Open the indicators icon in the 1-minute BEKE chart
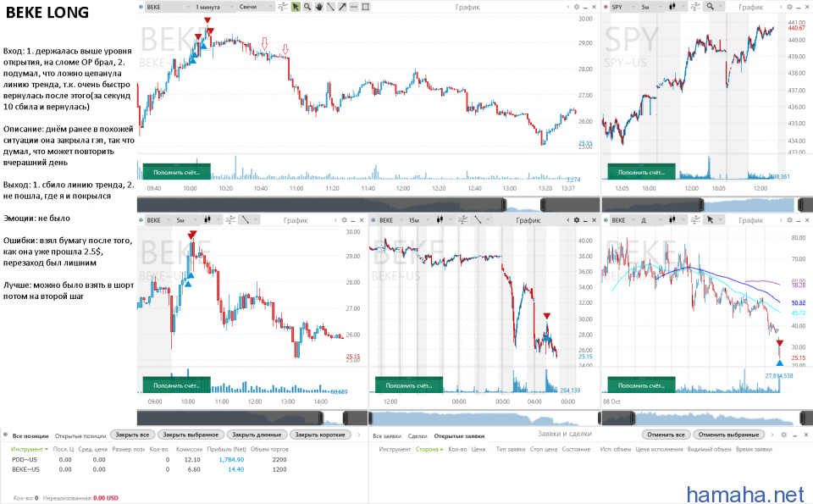This screenshot has width=813, height=504. [283, 7]
